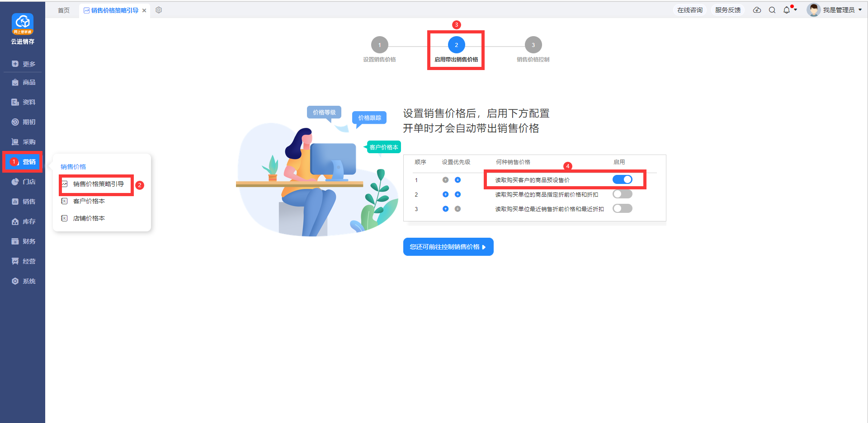Move row 3 priority up arrow
The image size is (868, 423).
point(445,209)
